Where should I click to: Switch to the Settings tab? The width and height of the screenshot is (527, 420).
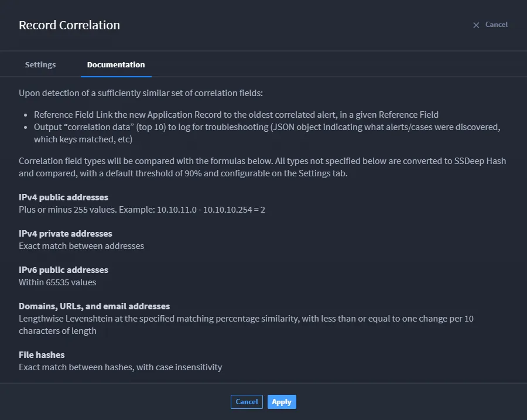40,64
